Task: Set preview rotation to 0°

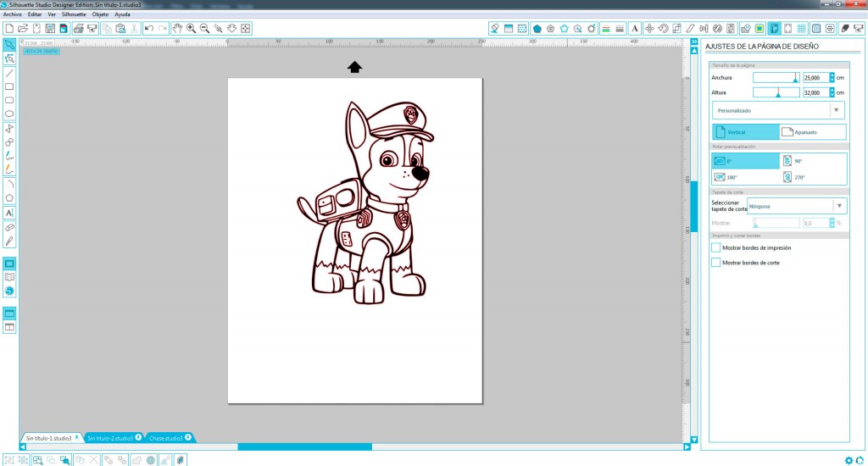Action: click(745, 161)
